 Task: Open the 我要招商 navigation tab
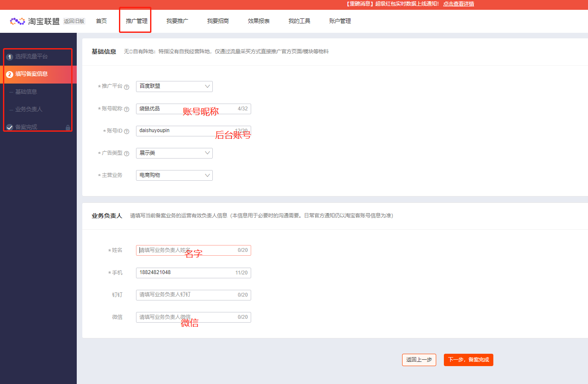pyautogui.click(x=218, y=21)
